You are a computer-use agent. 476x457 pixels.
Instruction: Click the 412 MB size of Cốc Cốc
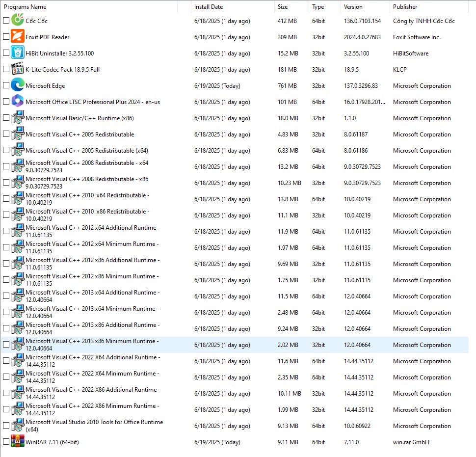pyautogui.click(x=287, y=21)
